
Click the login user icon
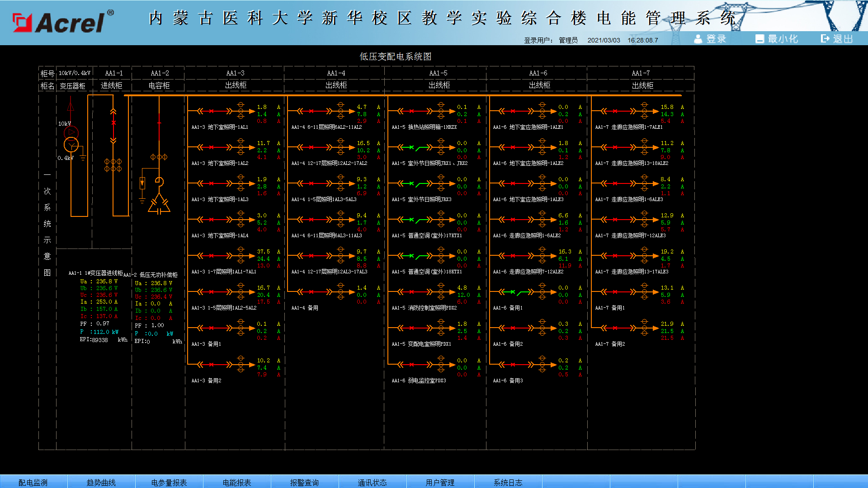pos(698,39)
